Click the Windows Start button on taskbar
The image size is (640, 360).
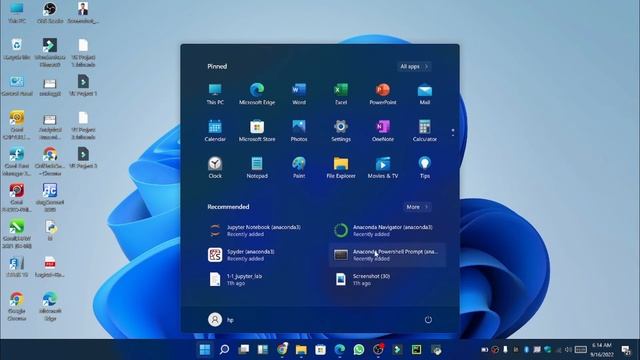[x=205, y=349]
